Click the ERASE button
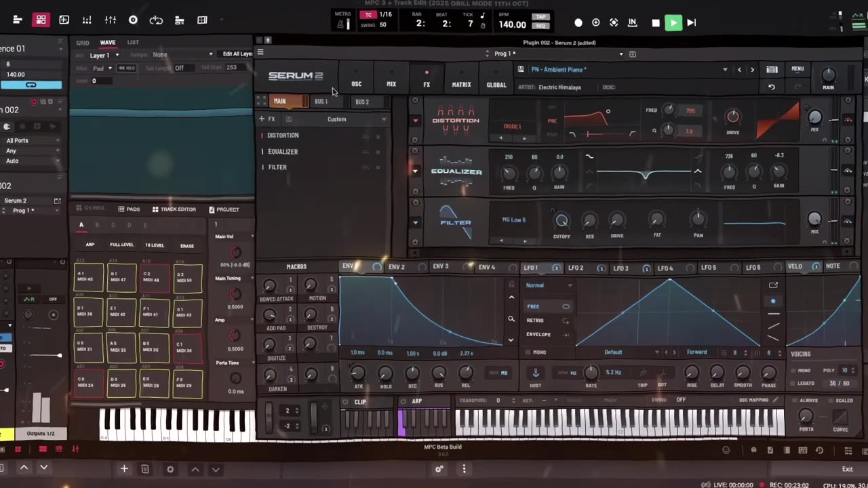The height and width of the screenshot is (488, 868). [x=187, y=246]
